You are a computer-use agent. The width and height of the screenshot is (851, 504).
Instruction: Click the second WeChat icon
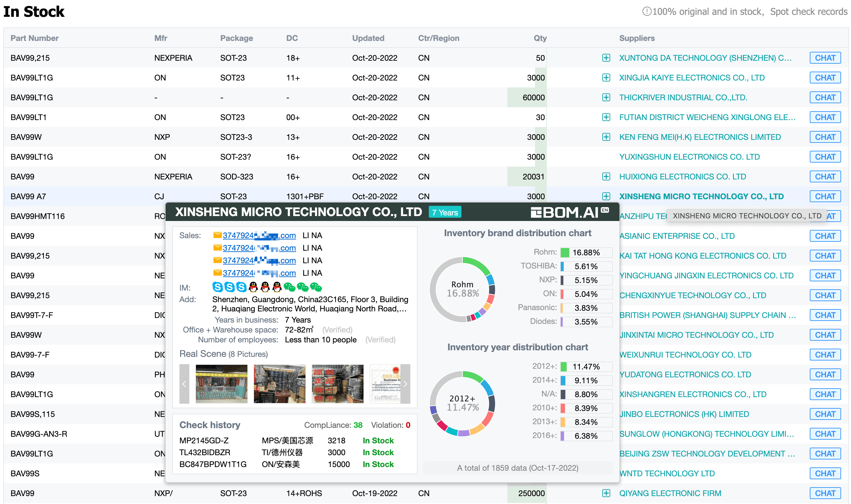[302, 288]
